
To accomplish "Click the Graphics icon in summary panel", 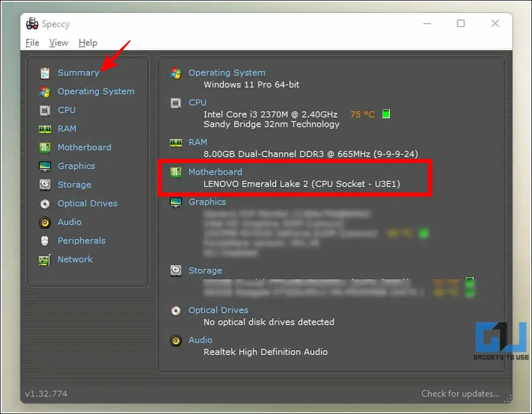I will click(x=176, y=202).
